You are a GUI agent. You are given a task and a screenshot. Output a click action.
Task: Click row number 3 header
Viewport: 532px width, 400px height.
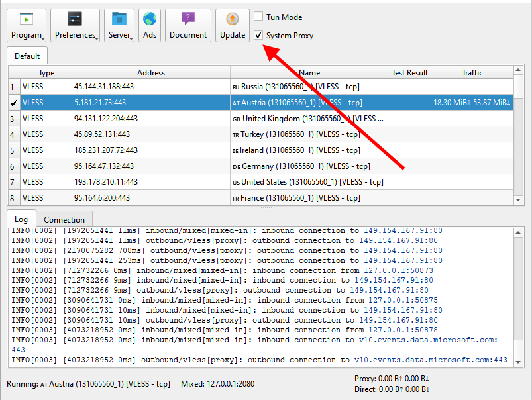point(15,119)
